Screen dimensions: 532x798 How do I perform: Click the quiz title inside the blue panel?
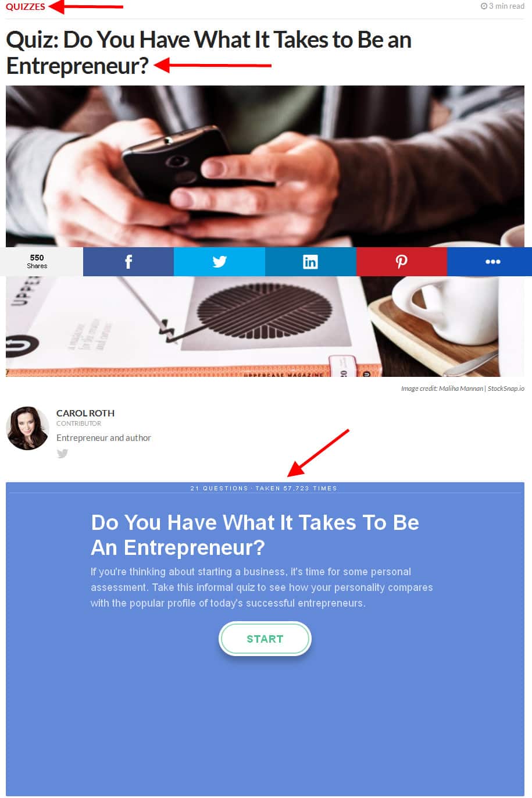255,535
